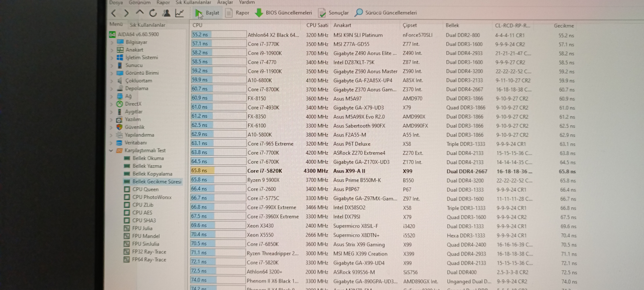Click the 65.8 ns yellow result bar
Screen dimensions: 644x290
pos(202,171)
